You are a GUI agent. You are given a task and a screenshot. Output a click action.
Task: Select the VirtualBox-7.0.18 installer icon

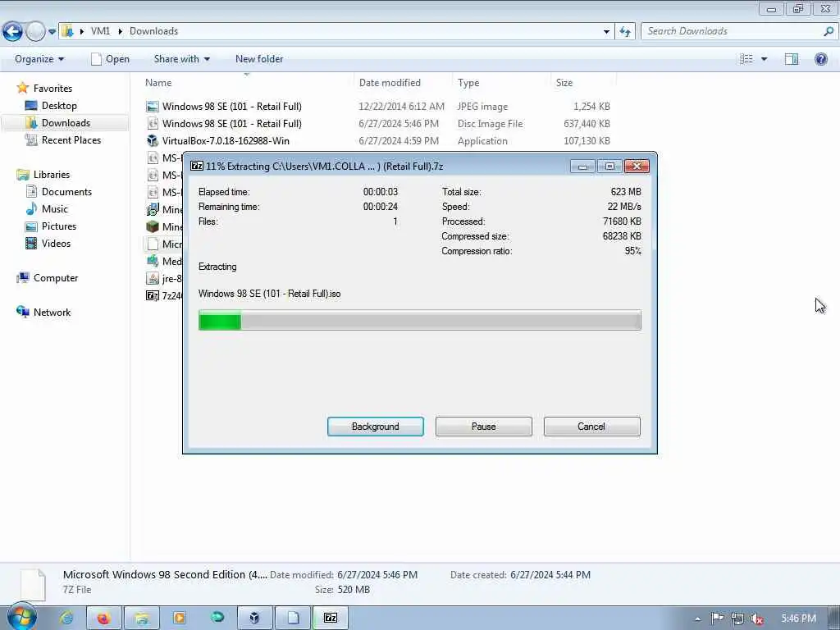click(x=153, y=141)
